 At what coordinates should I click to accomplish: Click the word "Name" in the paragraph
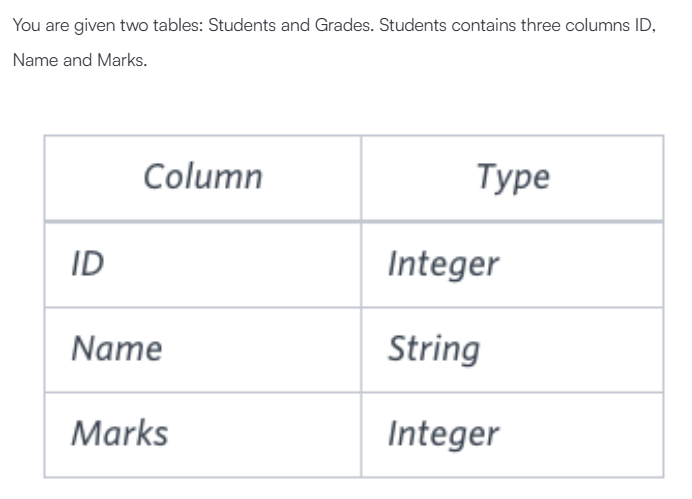34,62
